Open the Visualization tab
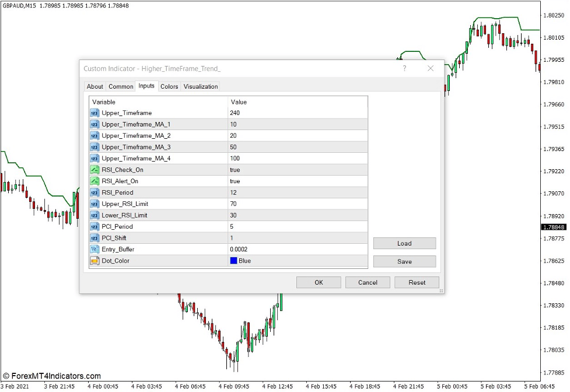Screen dimensions: 570x392 pos(201,86)
